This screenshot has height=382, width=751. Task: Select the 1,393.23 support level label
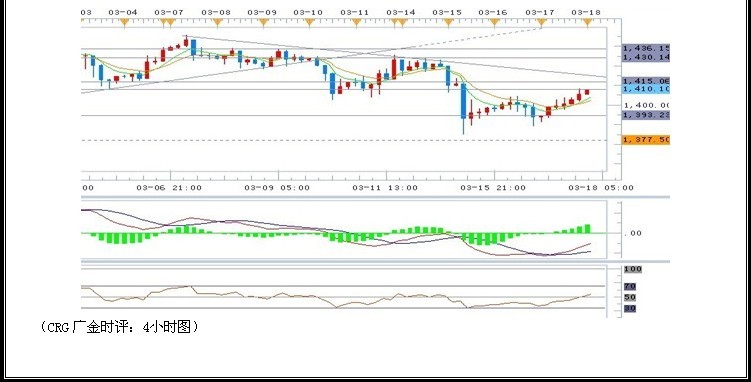tap(646, 115)
